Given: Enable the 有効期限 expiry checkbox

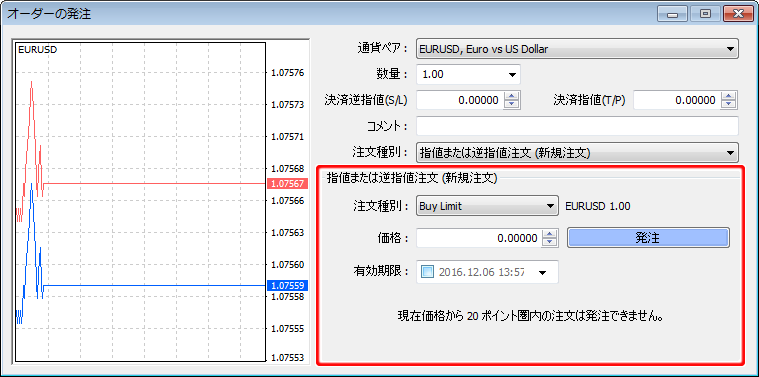Looking at the screenshot, I should click(428, 272).
